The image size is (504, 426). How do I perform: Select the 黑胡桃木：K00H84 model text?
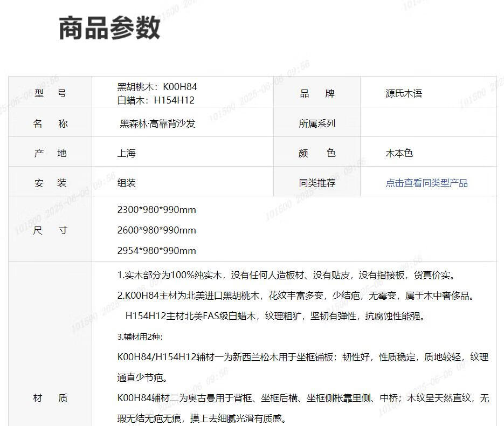[x=157, y=87]
